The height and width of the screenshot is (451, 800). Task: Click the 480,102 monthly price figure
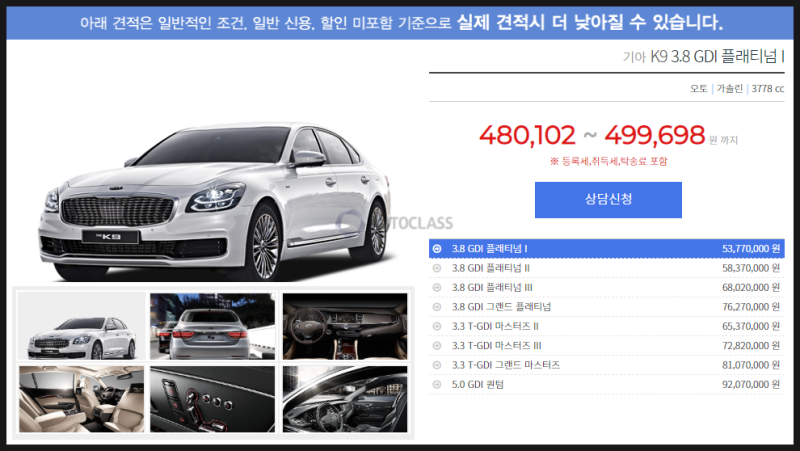click(527, 135)
